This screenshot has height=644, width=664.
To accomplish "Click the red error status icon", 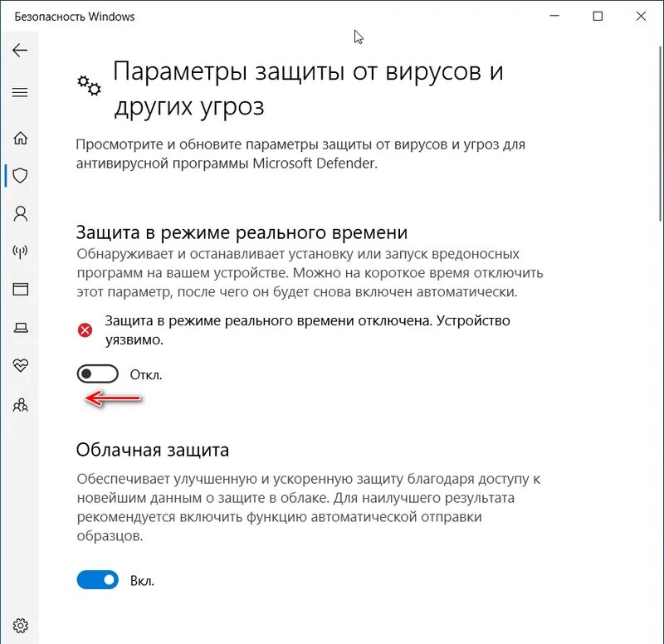I will click(x=85, y=329).
